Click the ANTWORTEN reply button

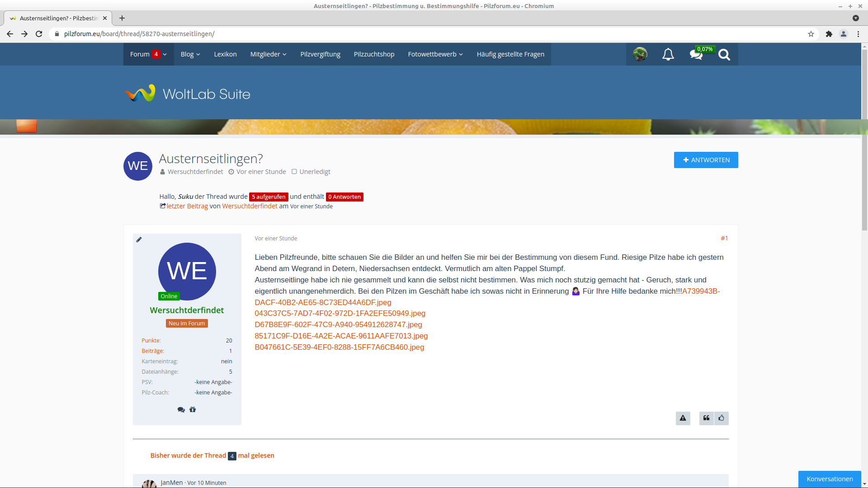(x=706, y=160)
